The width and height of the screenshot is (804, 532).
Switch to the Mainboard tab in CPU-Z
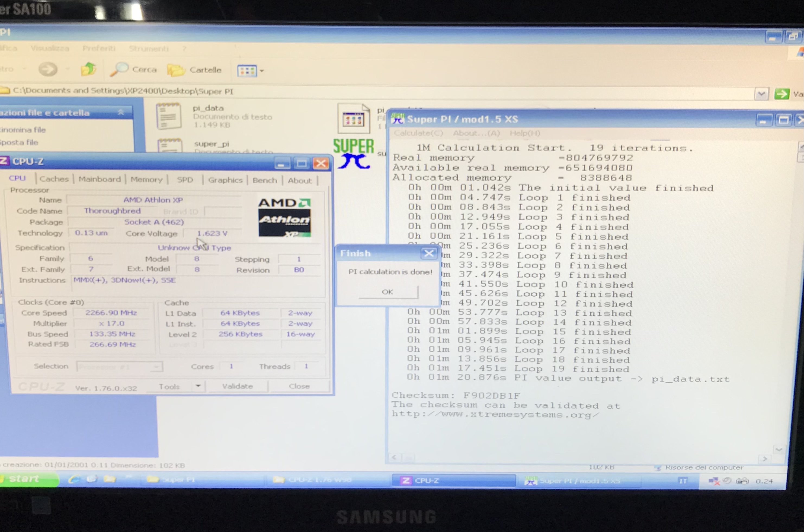100,179
